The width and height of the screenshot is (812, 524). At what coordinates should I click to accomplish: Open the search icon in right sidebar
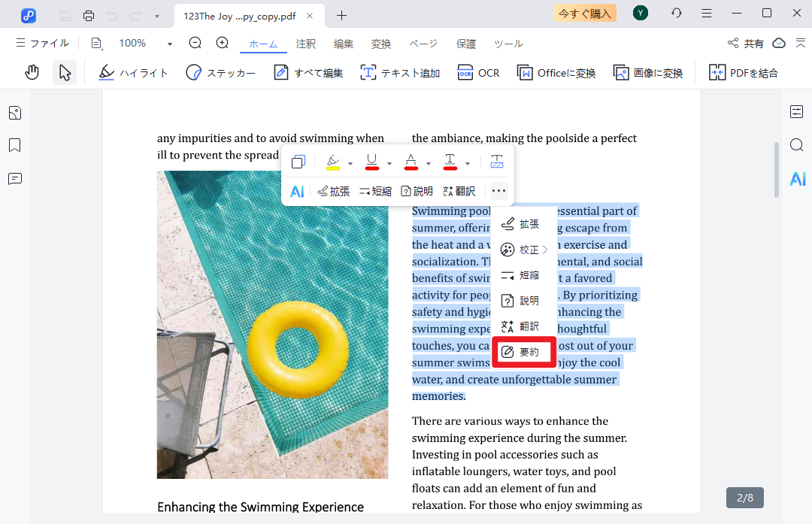797,145
